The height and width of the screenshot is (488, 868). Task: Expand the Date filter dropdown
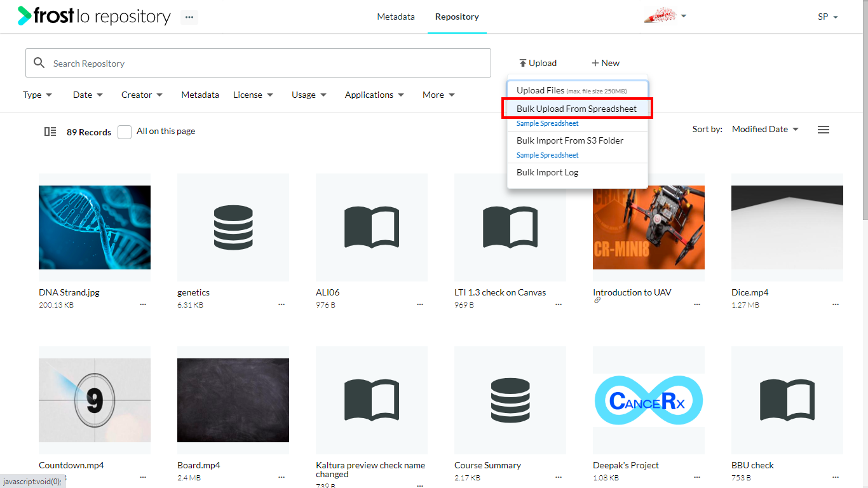tap(88, 95)
